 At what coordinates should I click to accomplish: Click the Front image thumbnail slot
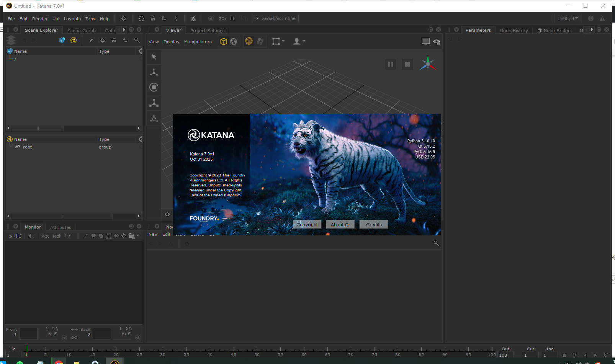[28, 333]
